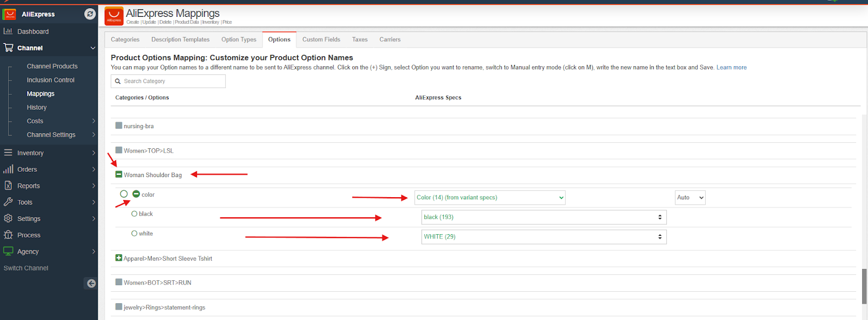The image size is (868, 320).
Task: Go to Inclusion Control page
Action: (50, 80)
